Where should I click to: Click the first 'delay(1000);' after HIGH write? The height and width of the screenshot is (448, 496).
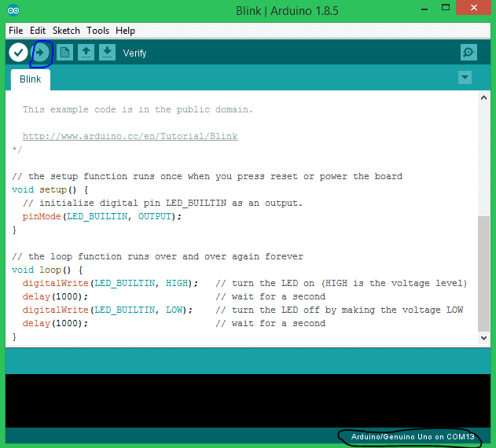(x=55, y=297)
